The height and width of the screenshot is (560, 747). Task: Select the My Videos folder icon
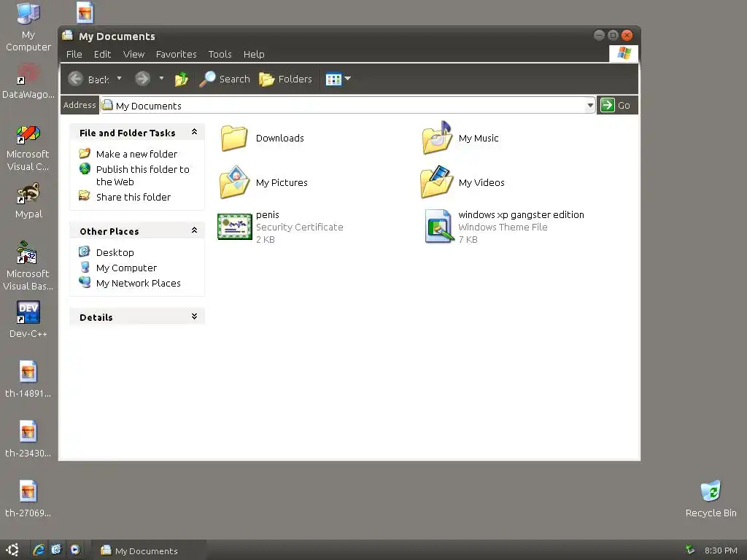[x=437, y=182]
